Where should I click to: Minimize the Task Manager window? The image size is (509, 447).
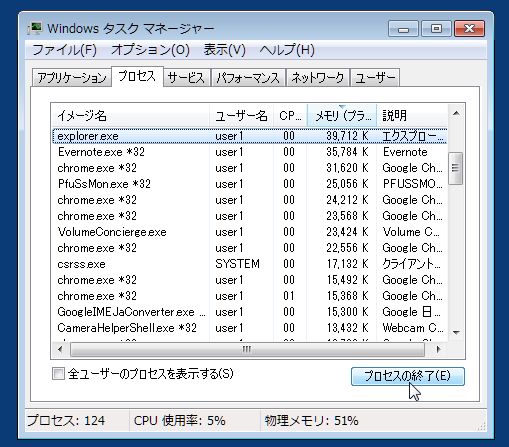pyautogui.click(x=403, y=29)
